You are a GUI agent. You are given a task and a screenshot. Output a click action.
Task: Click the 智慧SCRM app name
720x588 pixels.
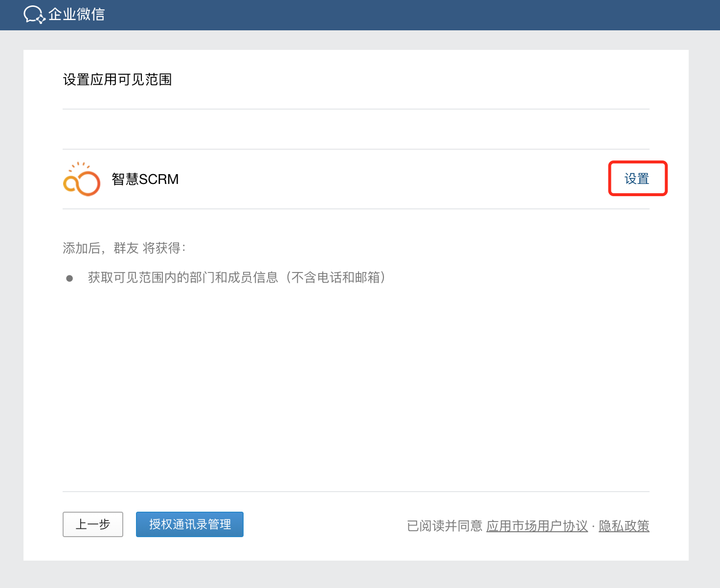tap(145, 179)
